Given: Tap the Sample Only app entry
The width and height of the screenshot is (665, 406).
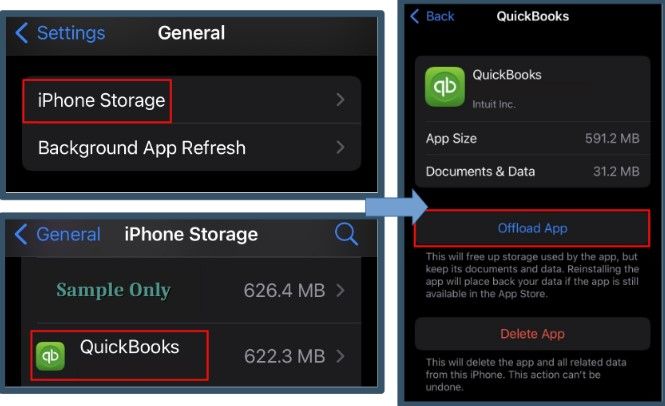Looking at the screenshot, I should 191,291.
